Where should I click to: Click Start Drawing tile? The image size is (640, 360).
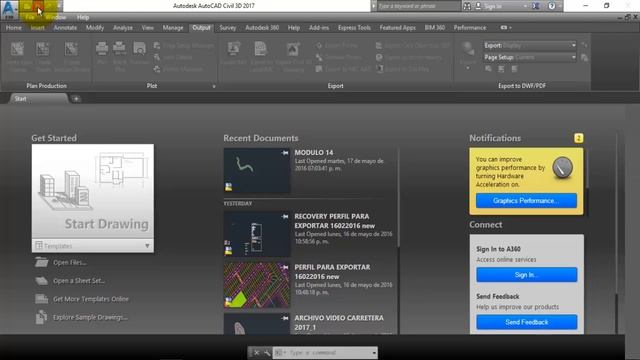click(x=93, y=191)
